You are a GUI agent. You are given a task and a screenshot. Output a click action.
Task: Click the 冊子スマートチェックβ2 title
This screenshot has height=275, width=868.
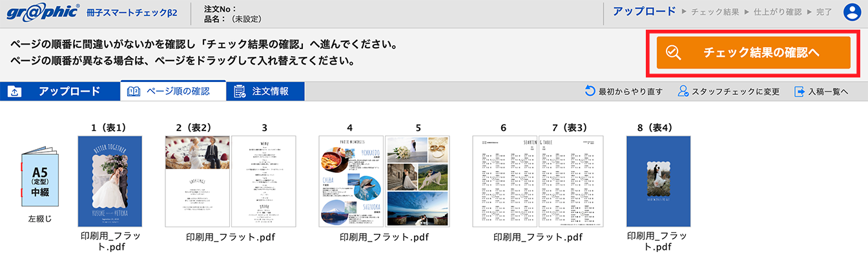click(132, 13)
